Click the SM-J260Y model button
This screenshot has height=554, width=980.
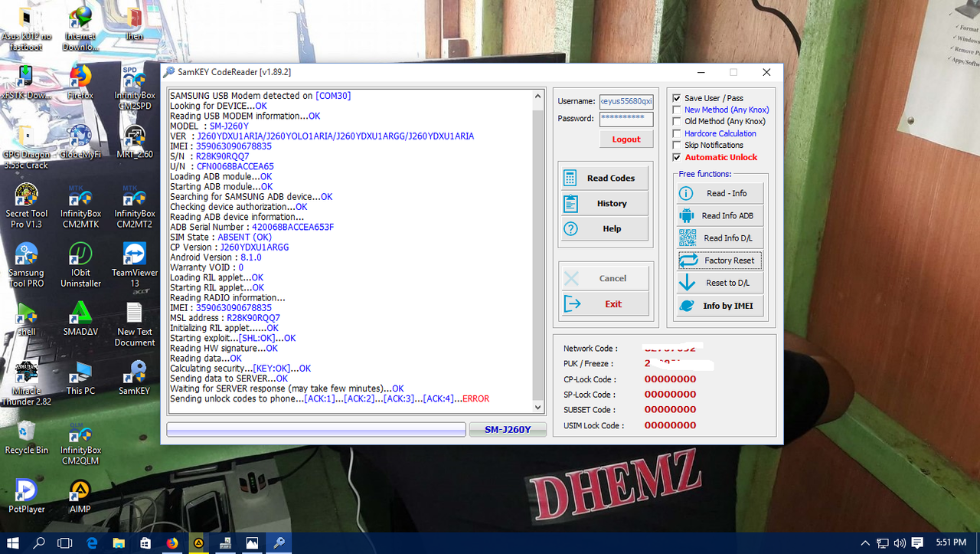508,429
